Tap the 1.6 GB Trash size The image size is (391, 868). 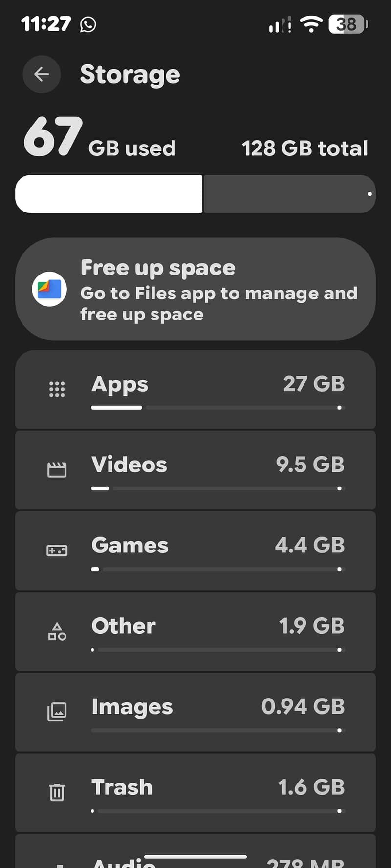point(311,787)
